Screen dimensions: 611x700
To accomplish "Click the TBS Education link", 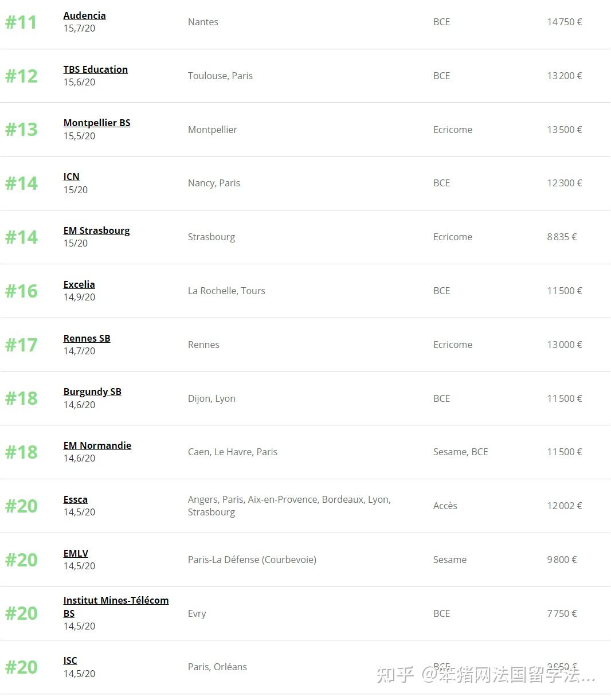I will (x=95, y=69).
